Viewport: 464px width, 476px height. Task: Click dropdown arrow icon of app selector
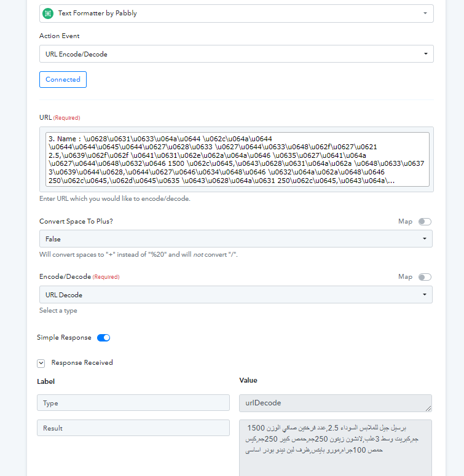tap(425, 14)
